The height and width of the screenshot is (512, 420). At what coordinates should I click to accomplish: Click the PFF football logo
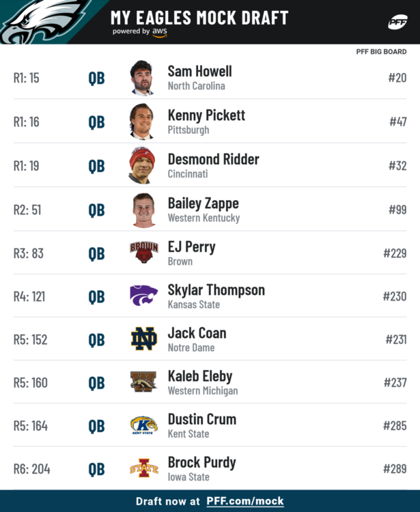click(397, 23)
